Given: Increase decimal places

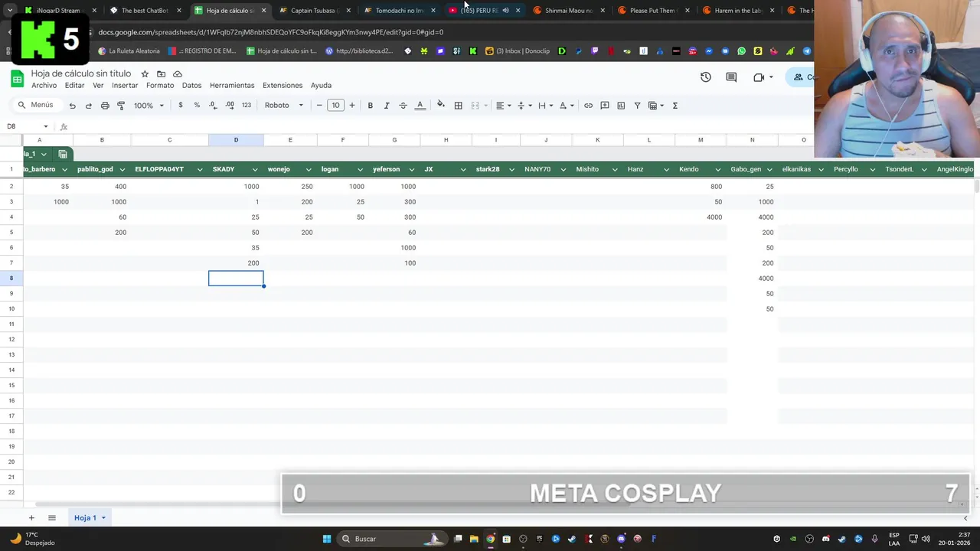Looking at the screenshot, I should [x=230, y=106].
